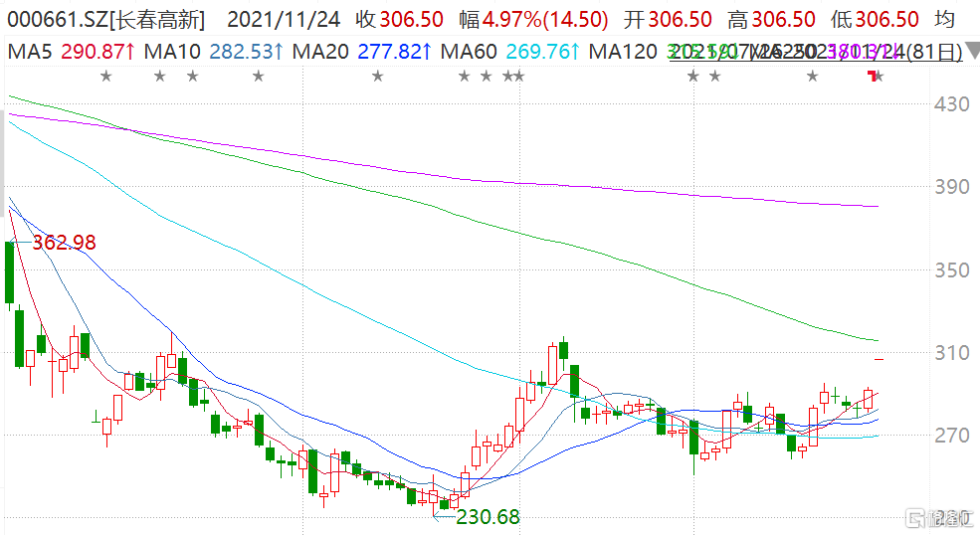Click the 310 price axis label
Screen dimensions: 980x535
pos(952,352)
